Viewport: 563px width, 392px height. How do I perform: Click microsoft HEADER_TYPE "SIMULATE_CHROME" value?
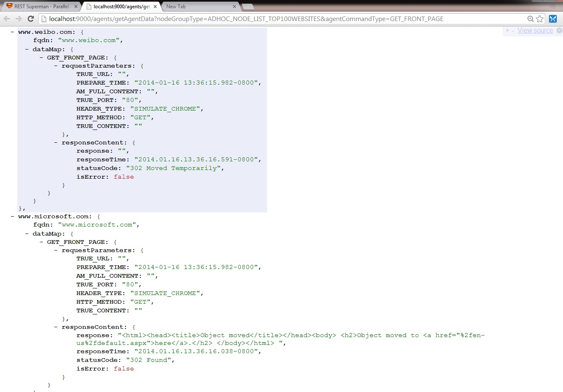point(165,293)
